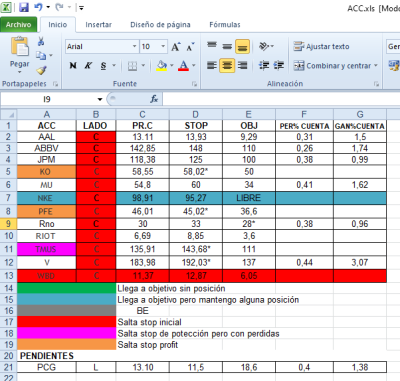
Task: Click the Decrease indent icon
Action: coord(264,66)
